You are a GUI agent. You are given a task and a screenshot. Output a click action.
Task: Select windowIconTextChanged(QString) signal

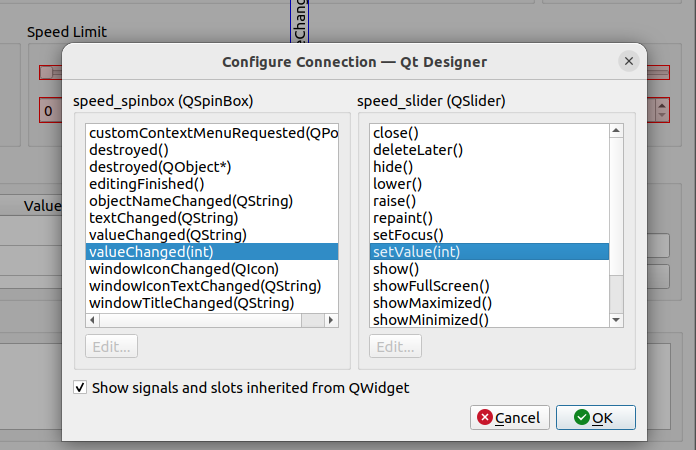[x=212, y=286]
